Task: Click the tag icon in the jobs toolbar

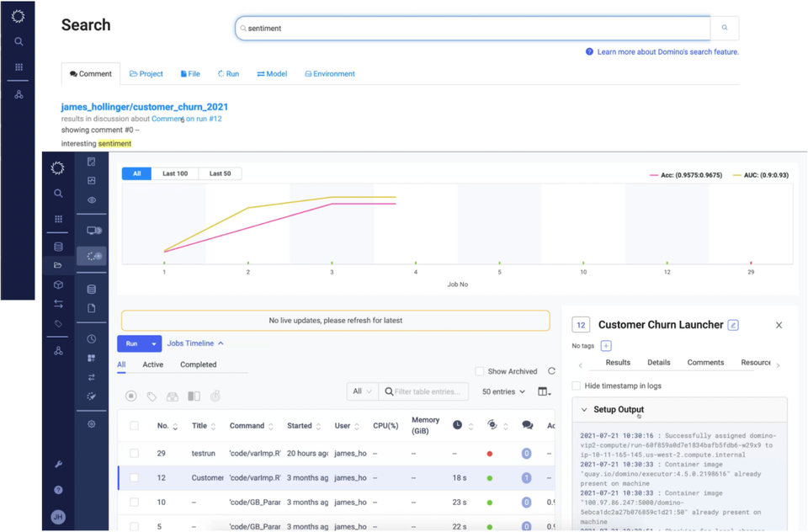Action: point(151,396)
